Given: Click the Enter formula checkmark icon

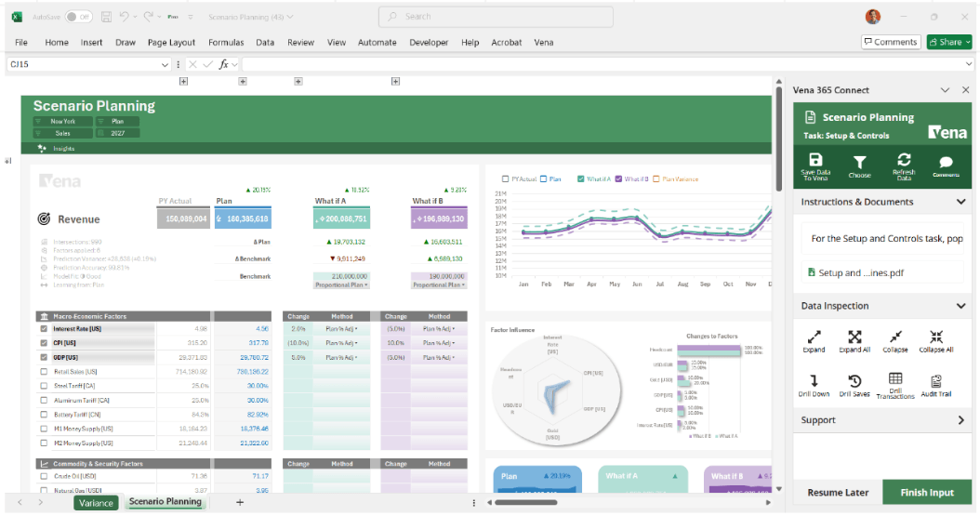Looking at the screenshot, I should tap(207, 64).
